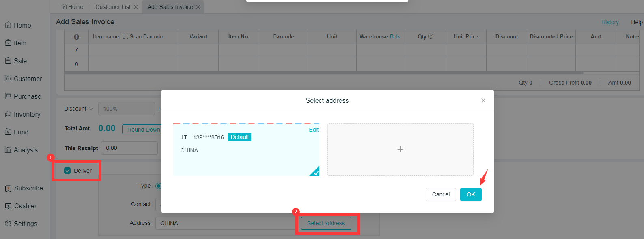This screenshot has width=644, height=239.
Task: Click the Item sidebar icon
Action: (x=8, y=43)
